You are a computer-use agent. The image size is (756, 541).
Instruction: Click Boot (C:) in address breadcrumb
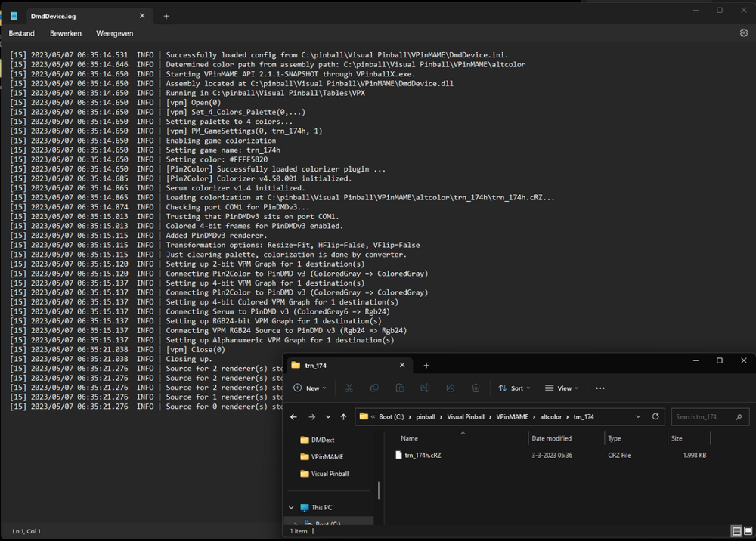pos(391,417)
